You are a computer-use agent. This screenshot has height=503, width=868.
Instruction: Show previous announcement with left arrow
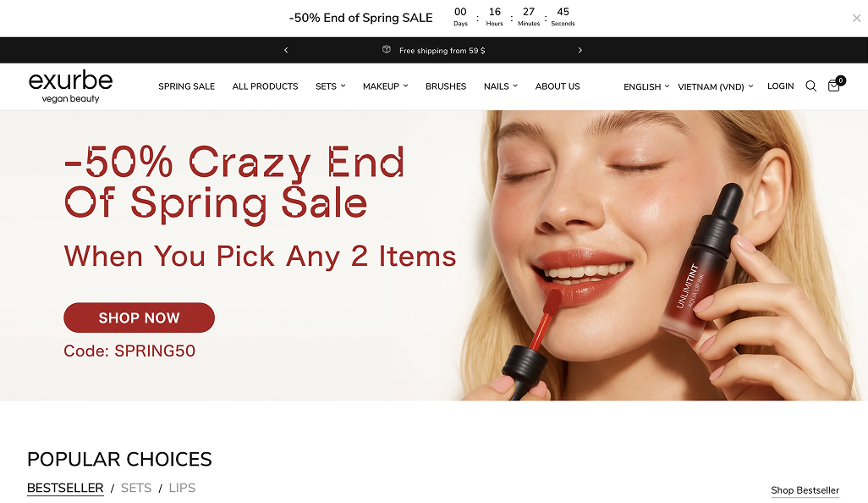click(x=286, y=50)
